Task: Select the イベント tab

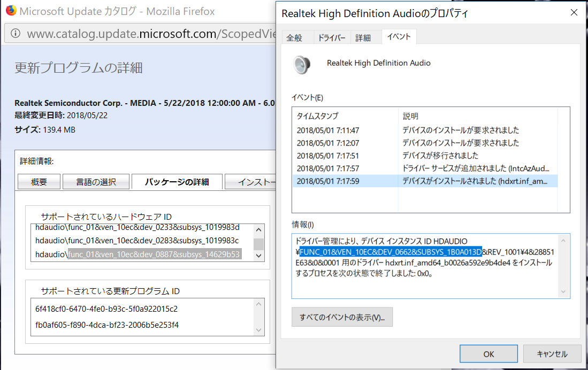Action: point(399,37)
